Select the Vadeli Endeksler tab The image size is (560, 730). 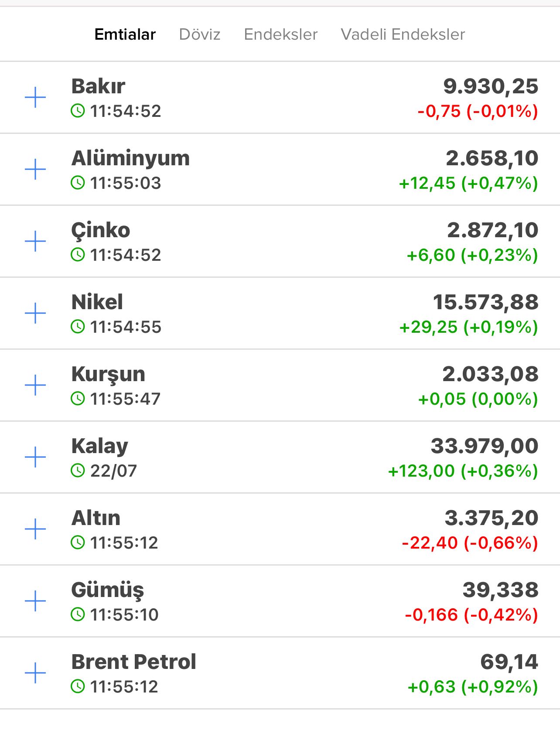point(403,34)
